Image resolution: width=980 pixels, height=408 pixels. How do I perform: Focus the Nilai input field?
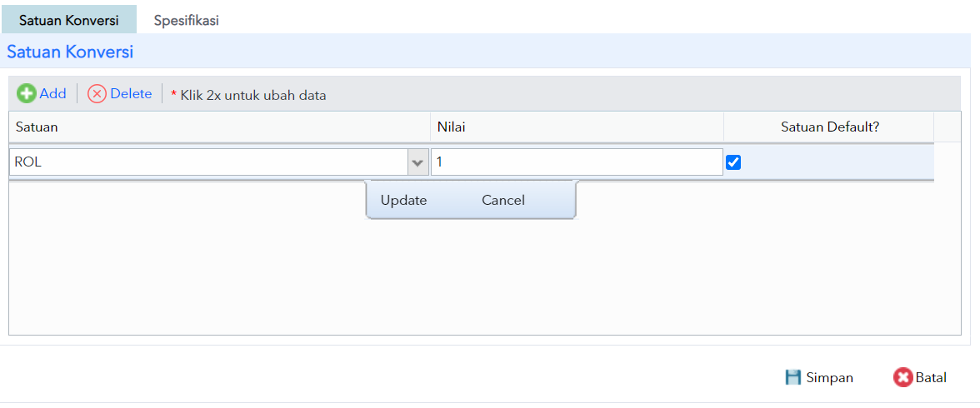pos(577,162)
